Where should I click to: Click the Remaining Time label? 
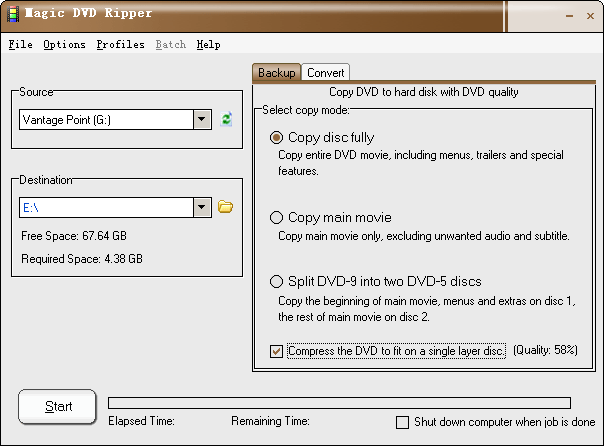coord(270,421)
